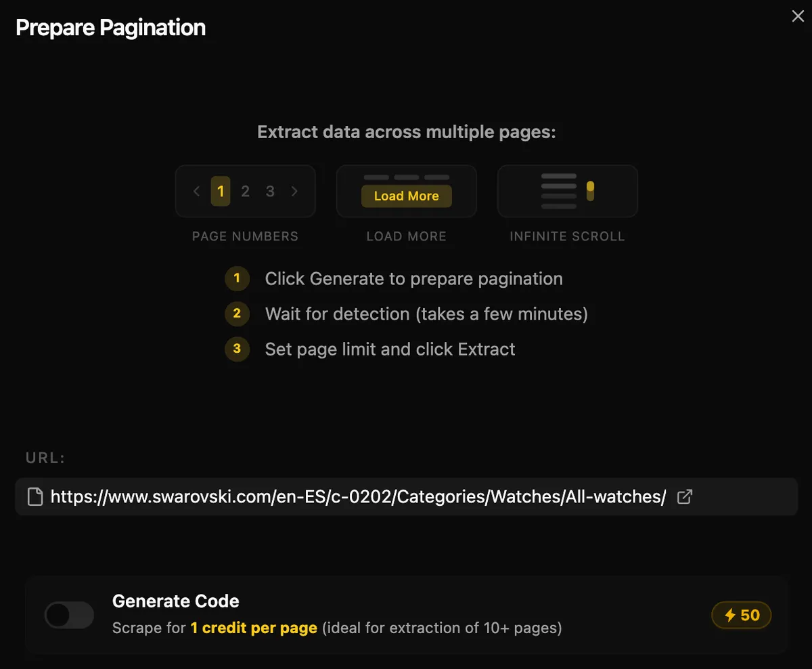Screen dimensions: 812x669
Task: Click the yellow step 1 badge
Action: [237, 278]
